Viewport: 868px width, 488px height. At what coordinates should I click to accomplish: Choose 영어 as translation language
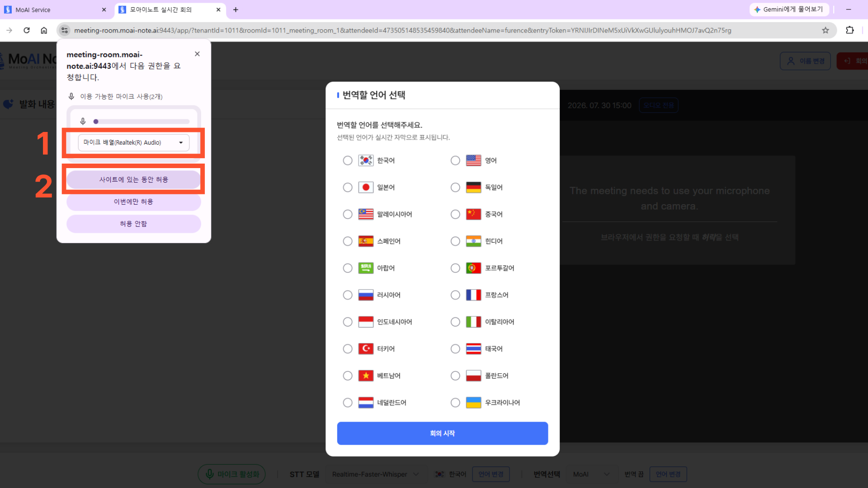(x=455, y=160)
